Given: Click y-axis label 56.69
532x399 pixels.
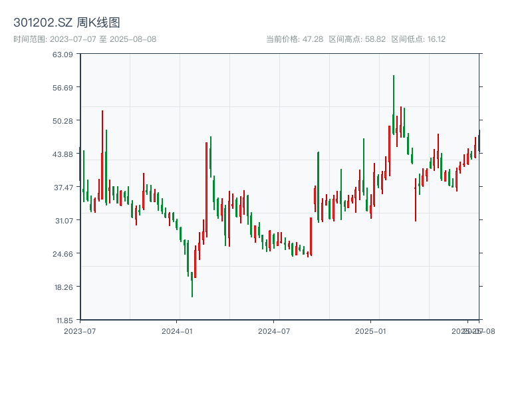Looking at the screenshot, I should (x=63, y=88).
